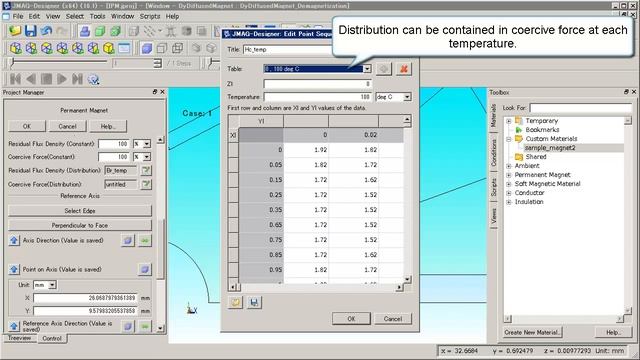Undo the last action in main toolbar
Screen dimensions: 640x360
[46, 31]
